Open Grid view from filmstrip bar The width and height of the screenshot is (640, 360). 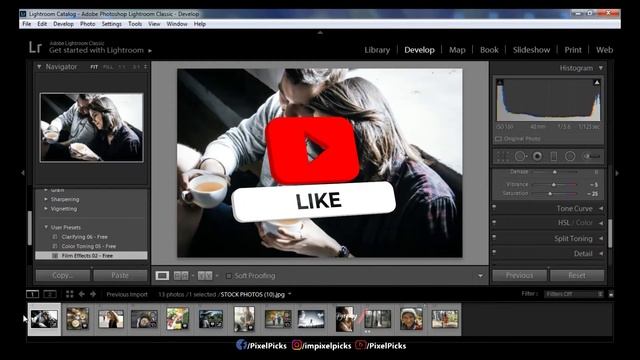point(70,294)
